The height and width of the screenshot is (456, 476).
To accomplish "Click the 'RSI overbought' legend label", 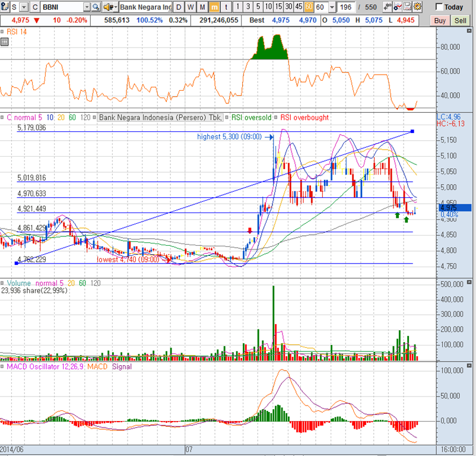I will point(304,117).
